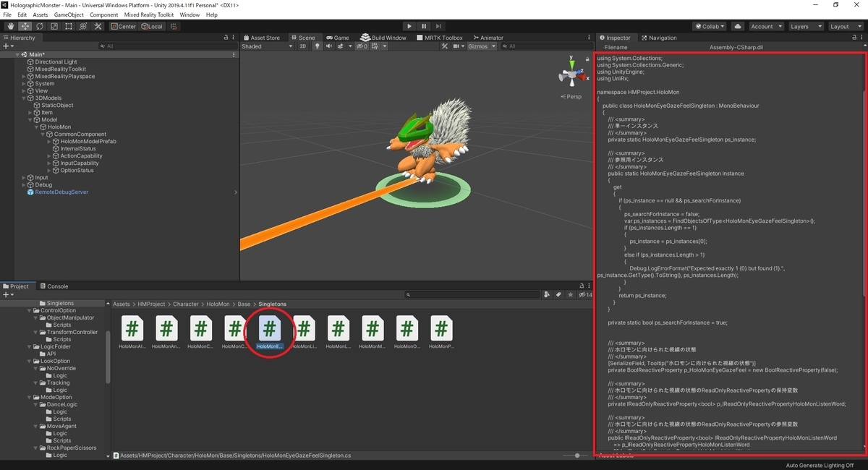Pause the editor playback

(425, 26)
